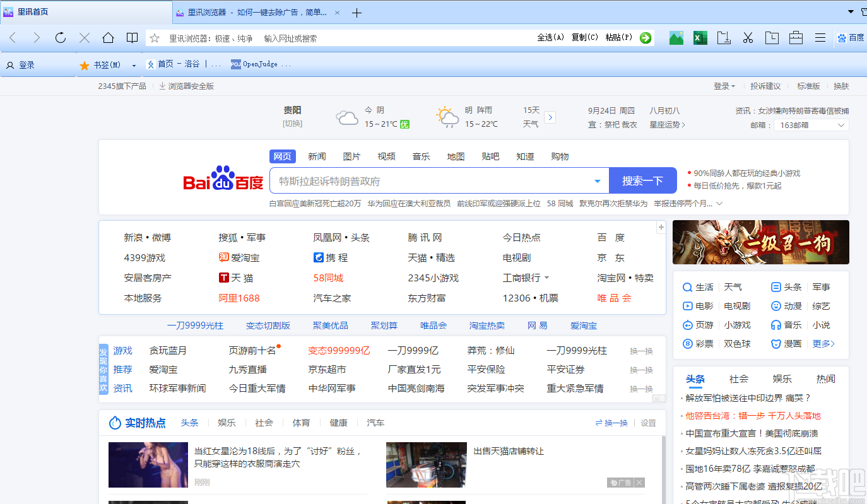Screen dimensions: 867x504
Task: Add a site with the plus button
Action: point(661,227)
